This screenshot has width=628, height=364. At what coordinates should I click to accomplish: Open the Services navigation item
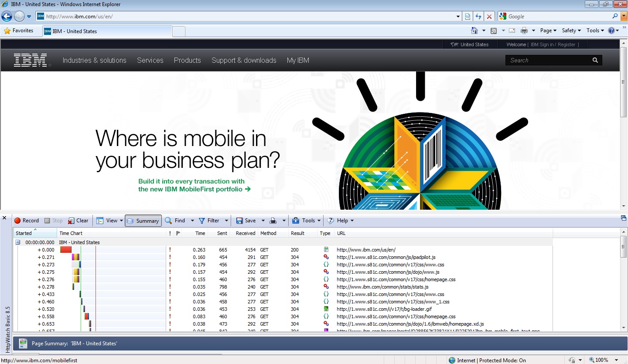[x=150, y=60]
